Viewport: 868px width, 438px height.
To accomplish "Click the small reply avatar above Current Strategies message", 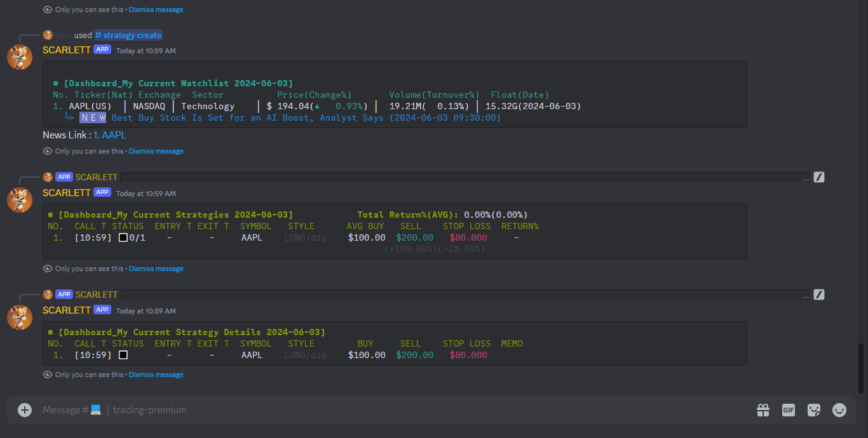I will point(48,177).
